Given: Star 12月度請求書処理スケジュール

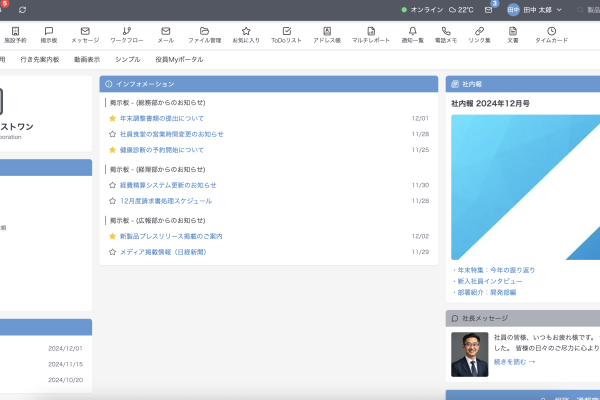Looking at the screenshot, I should click(x=112, y=201).
